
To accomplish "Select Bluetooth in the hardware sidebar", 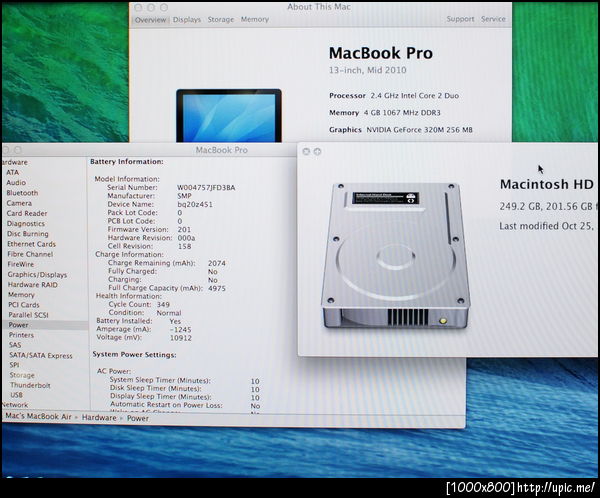I will click(x=22, y=193).
